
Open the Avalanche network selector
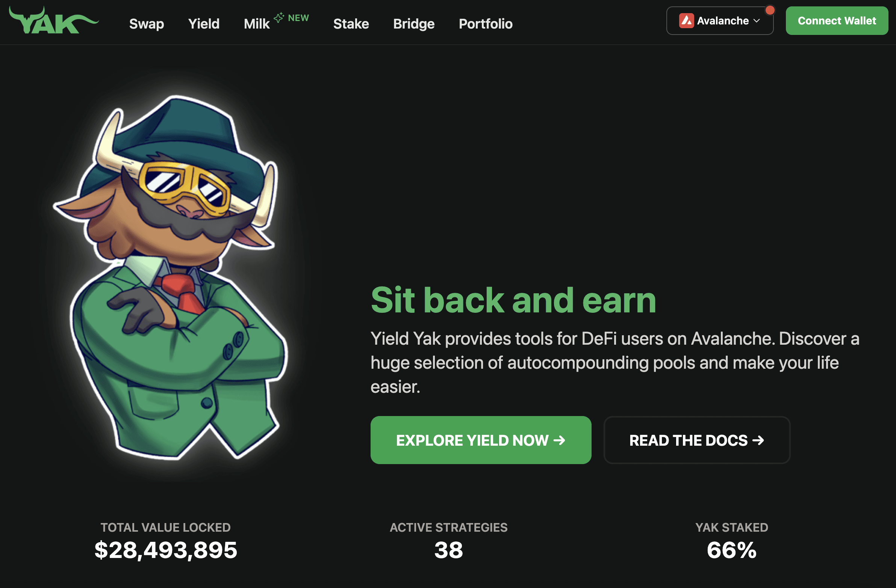click(720, 21)
